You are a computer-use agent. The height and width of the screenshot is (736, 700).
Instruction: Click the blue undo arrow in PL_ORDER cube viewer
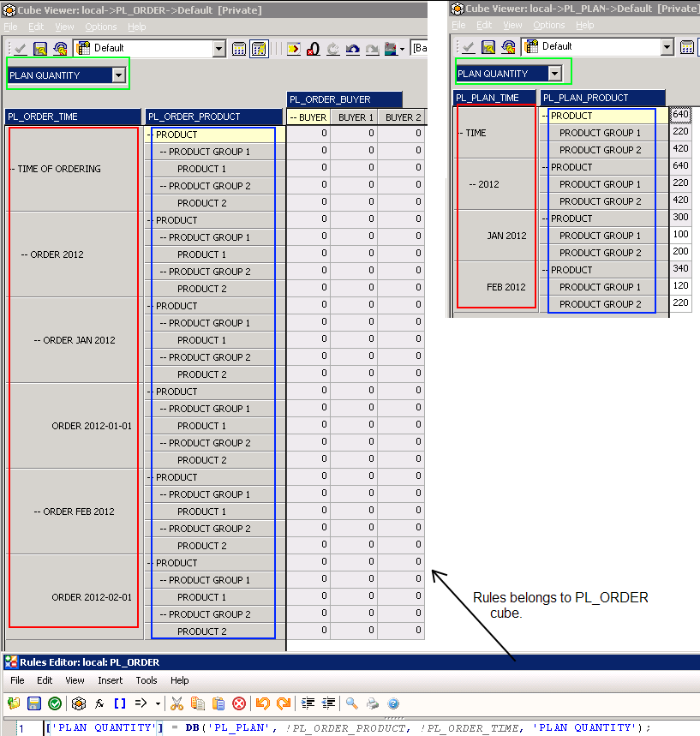point(353,48)
